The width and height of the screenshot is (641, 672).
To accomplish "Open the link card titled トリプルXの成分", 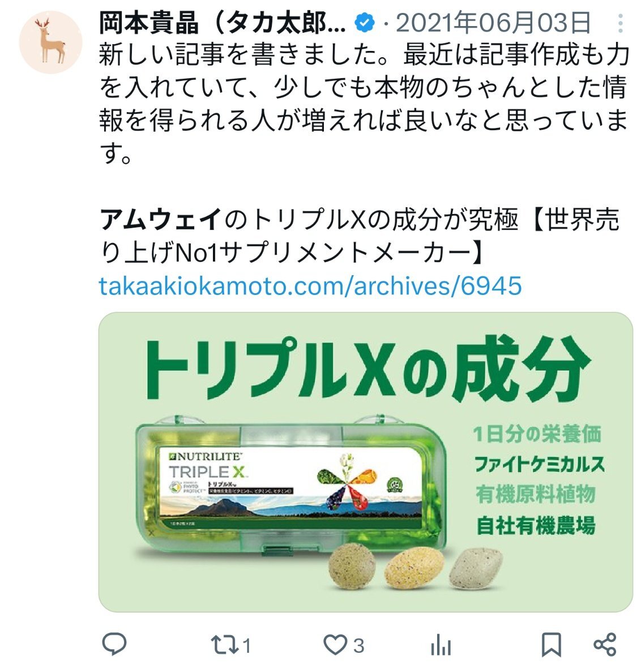I will 366,461.
